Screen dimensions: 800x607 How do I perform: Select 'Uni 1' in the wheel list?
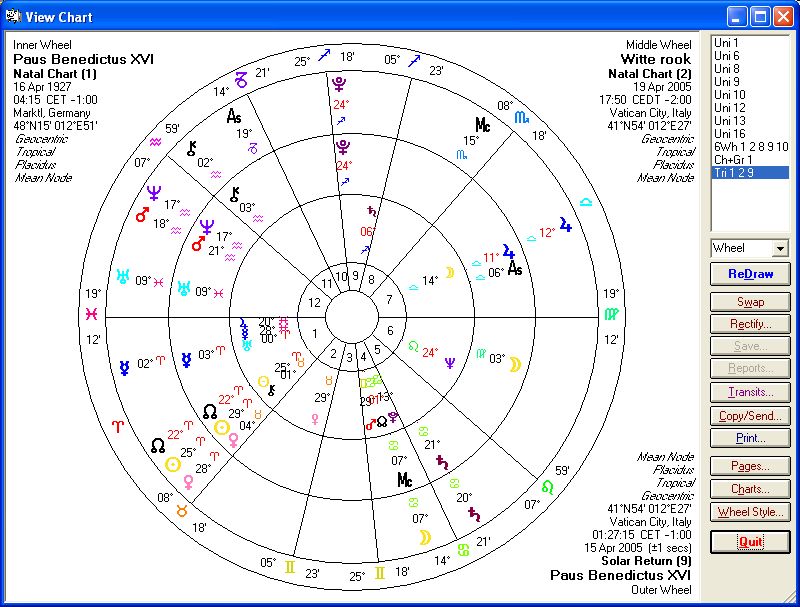727,43
